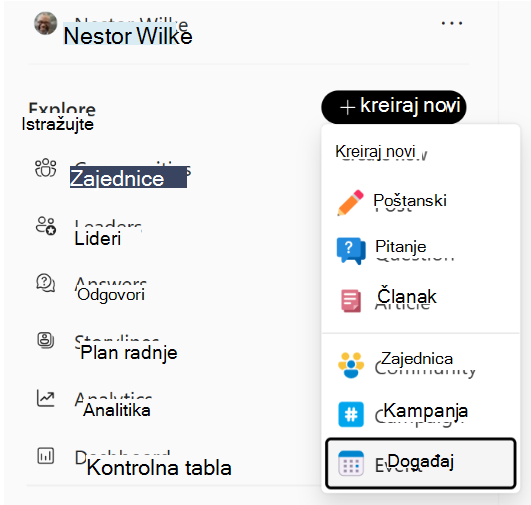Click the calendar Događaj icon
Screen dimensions: 531x505
(x=351, y=463)
